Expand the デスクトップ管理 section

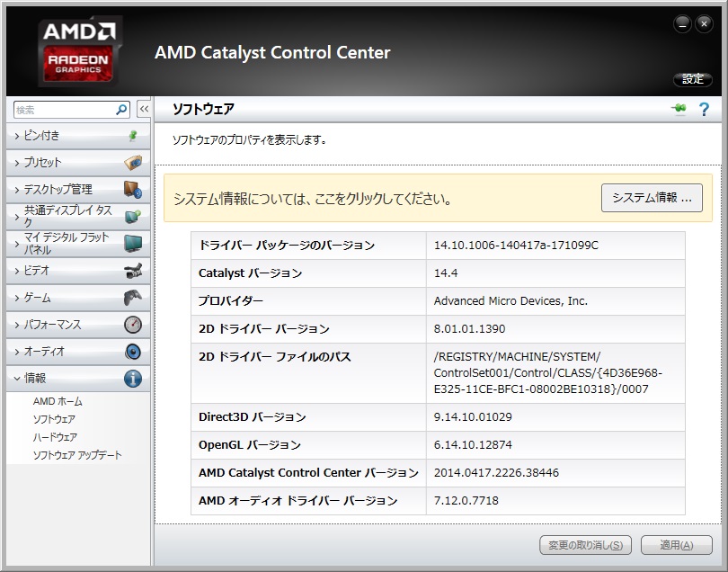[78, 190]
